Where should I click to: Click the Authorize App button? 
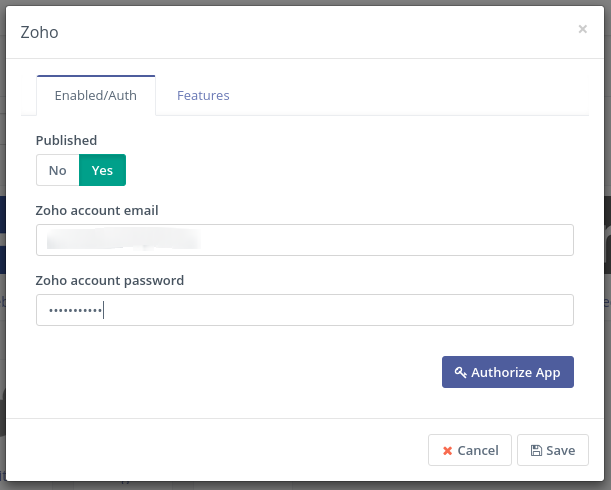click(x=508, y=372)
